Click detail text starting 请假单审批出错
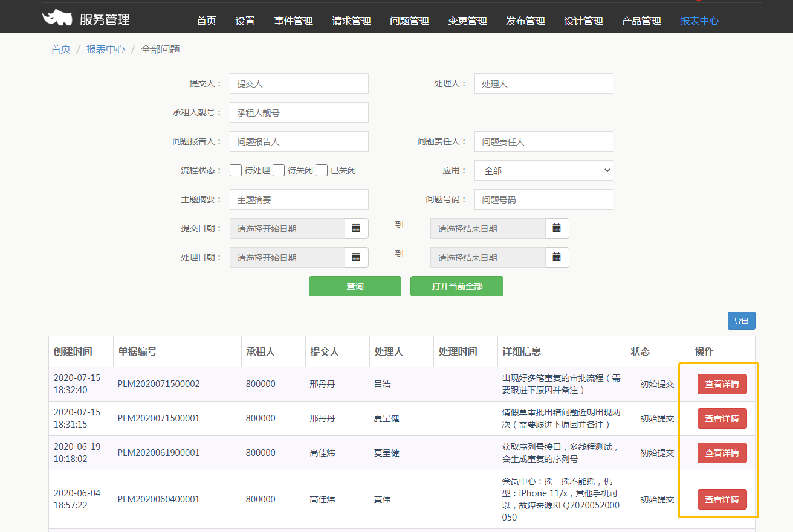Screen dimensions: 793x532 pyautogui.click(x=561, y=418)
